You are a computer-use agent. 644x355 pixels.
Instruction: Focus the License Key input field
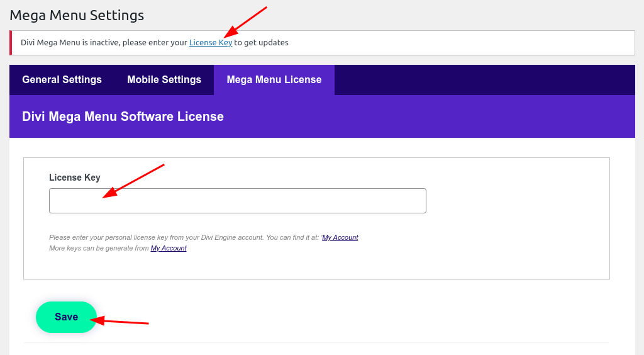point(237,201)
